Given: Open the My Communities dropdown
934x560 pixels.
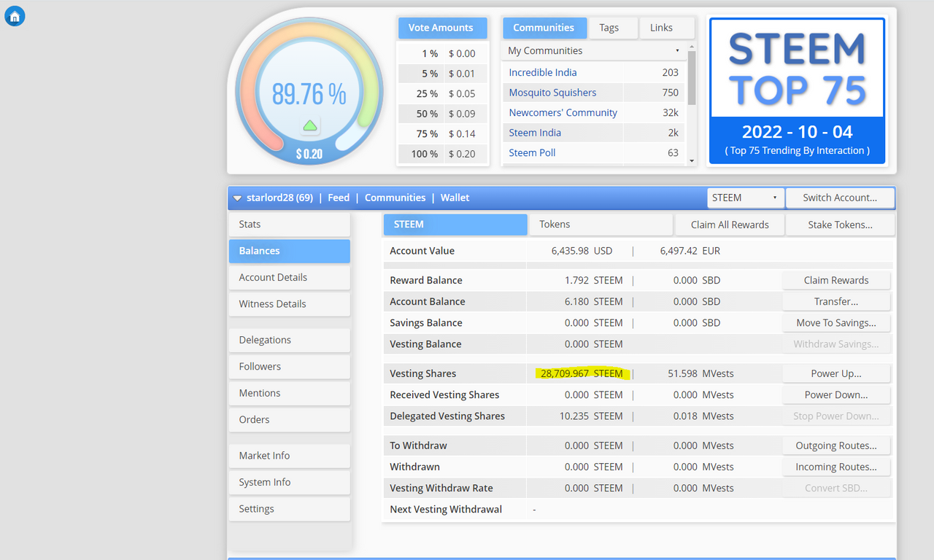Looking at the screenshot, I should coord(594,50).
